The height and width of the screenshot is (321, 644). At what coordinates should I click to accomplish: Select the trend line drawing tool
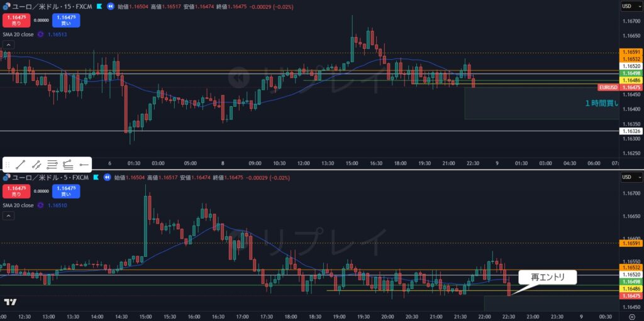point(21,165)
